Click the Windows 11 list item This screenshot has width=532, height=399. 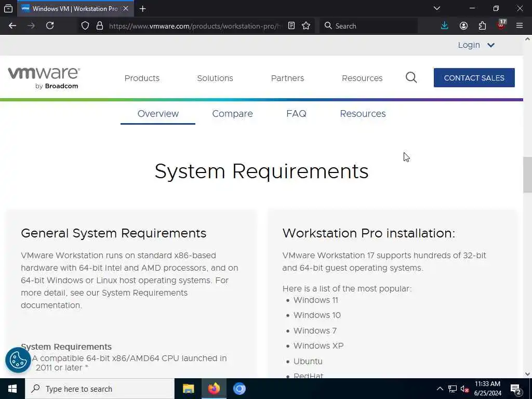(x=315, y=300)
